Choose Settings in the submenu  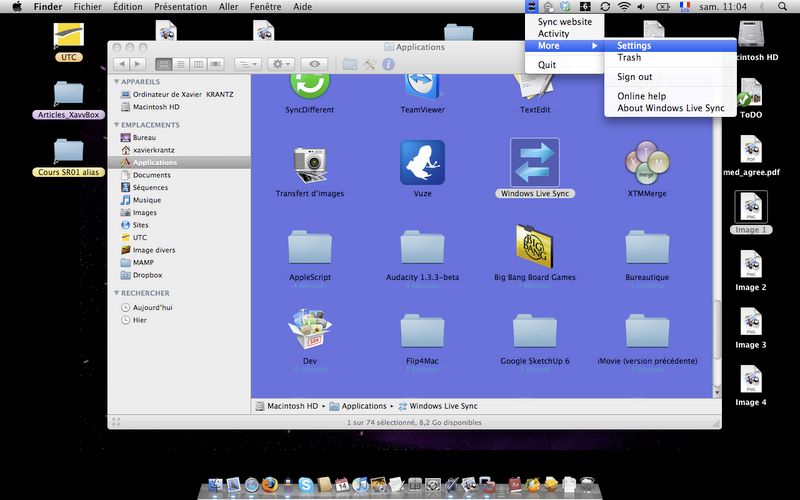click(670, 45)
